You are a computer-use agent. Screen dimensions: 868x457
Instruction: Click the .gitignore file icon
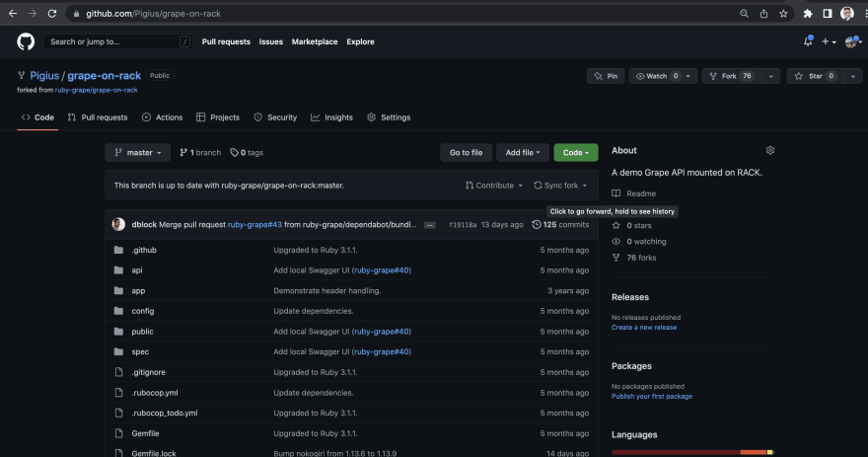tap(118, 372)
